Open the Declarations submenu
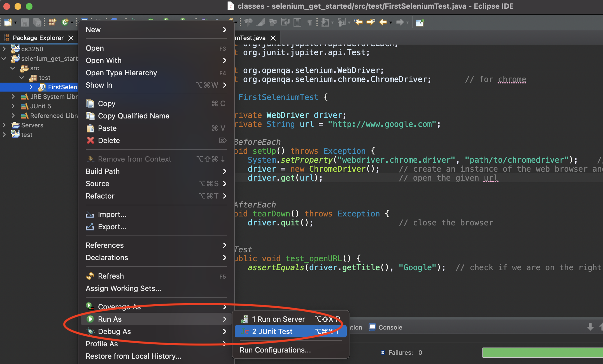The height and width of the screenshot is (364, 603). pos(156,258)
